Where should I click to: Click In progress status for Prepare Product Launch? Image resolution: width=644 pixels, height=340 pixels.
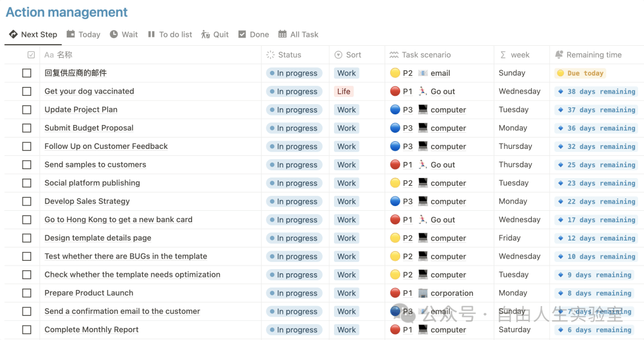294,293
